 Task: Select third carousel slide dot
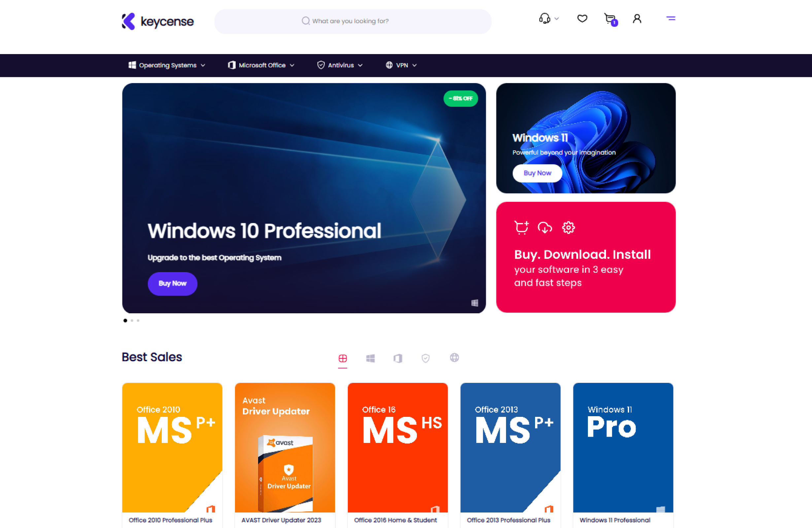138,321
